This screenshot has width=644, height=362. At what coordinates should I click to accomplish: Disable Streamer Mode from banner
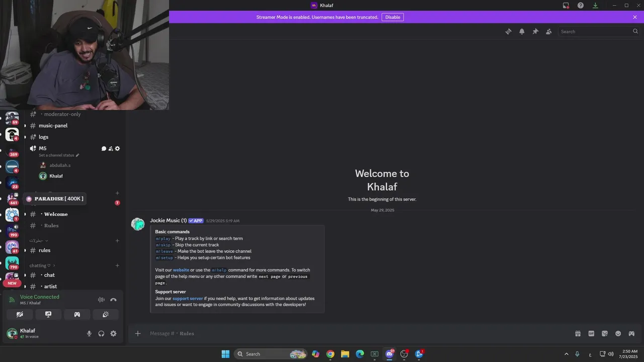393,17
